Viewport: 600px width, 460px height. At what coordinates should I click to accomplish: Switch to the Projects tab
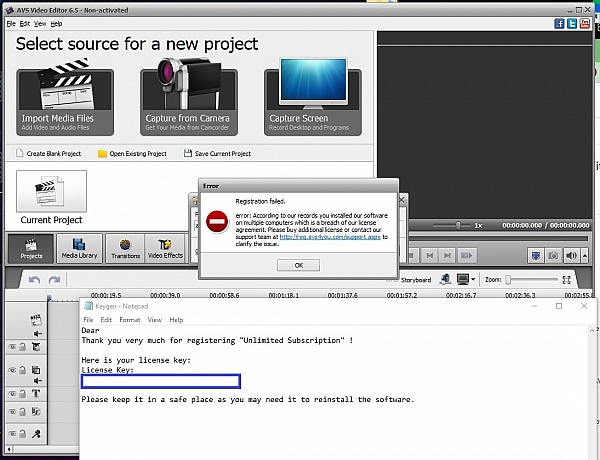click(31, 248)
